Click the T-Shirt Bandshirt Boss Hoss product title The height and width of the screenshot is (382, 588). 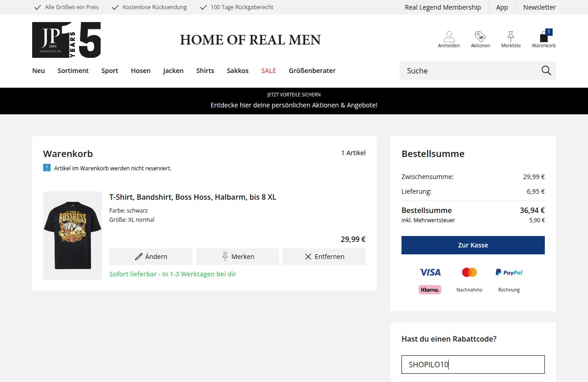(193, 197)
